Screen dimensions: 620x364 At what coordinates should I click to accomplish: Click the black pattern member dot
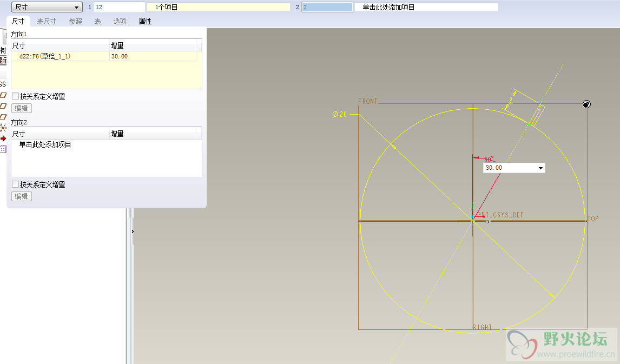(586, 104)
